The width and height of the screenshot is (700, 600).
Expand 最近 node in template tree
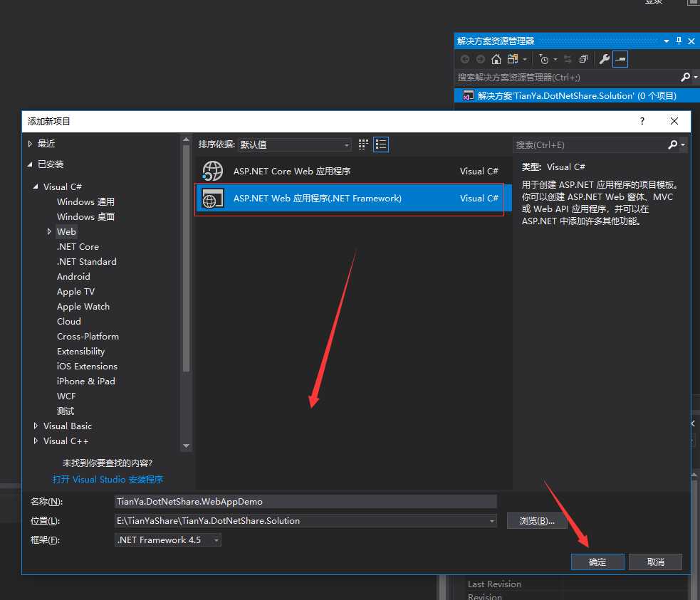30,144
